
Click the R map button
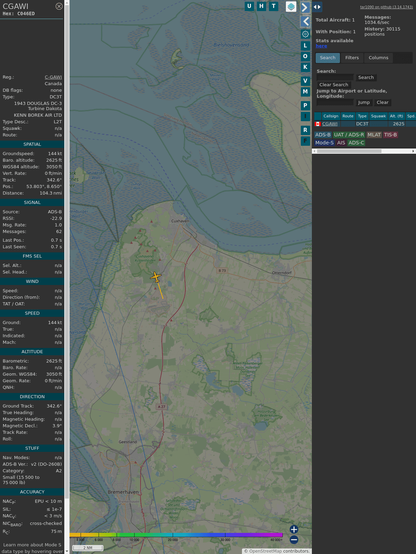tap(305, 130)
